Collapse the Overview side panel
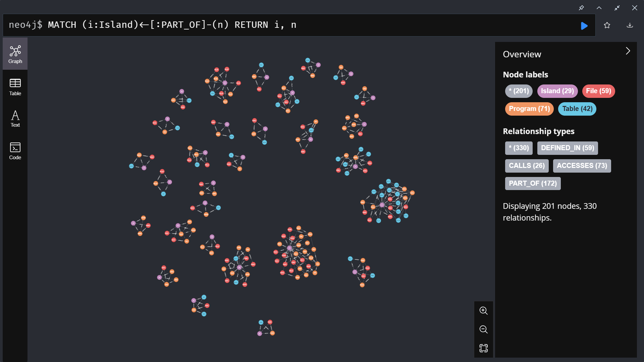 (628, 51)
